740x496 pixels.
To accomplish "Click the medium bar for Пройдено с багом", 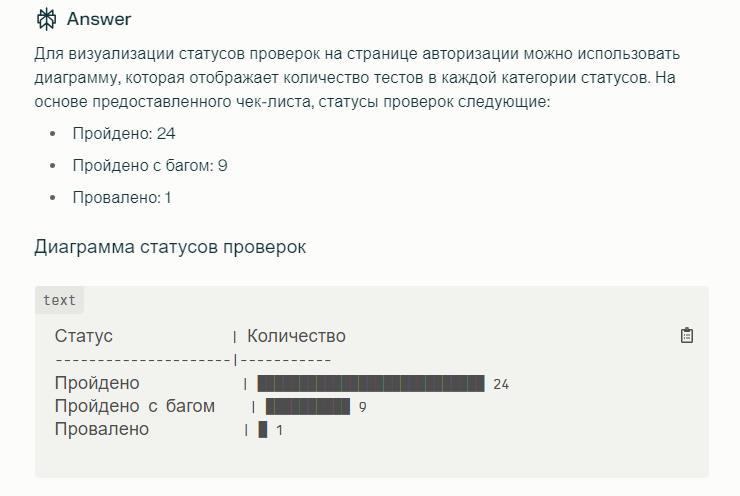I will (308, 407).
